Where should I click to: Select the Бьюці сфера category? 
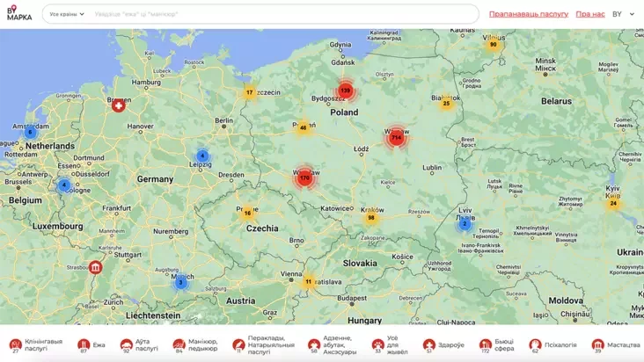(496, 344)
